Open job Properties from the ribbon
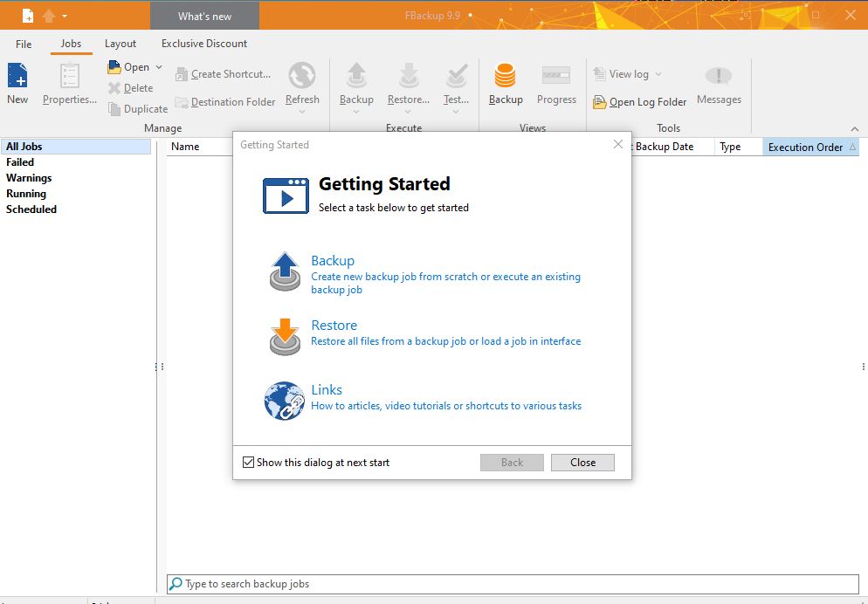 coord(70,84)
